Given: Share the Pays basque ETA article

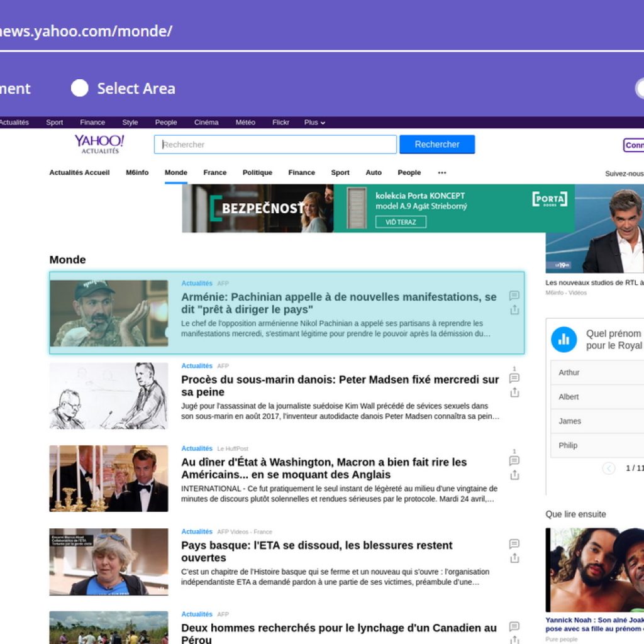Looking at the screenshot, I should (x=514, y=558).
